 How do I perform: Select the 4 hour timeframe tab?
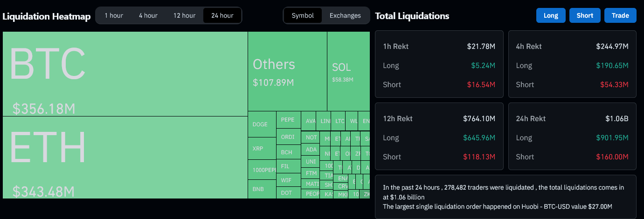pos(148,15)
